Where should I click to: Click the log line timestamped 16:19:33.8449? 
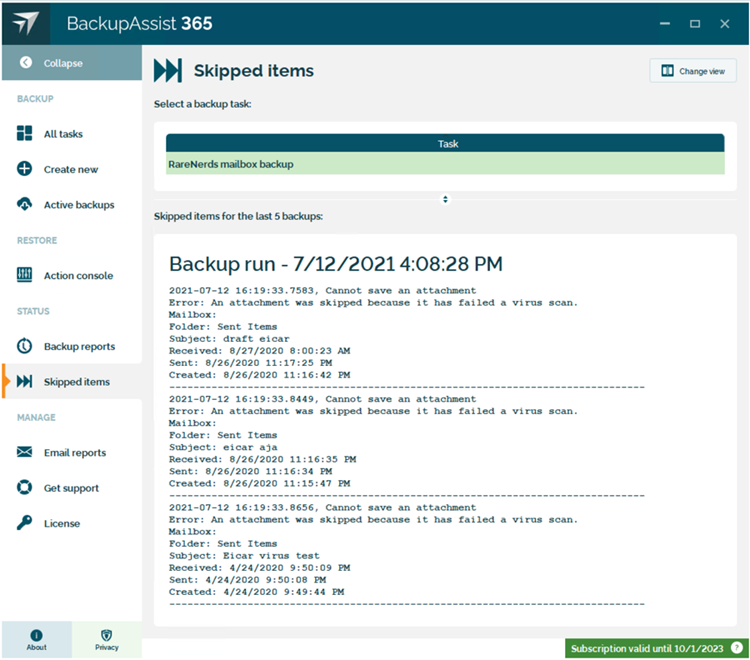(322, 399)
